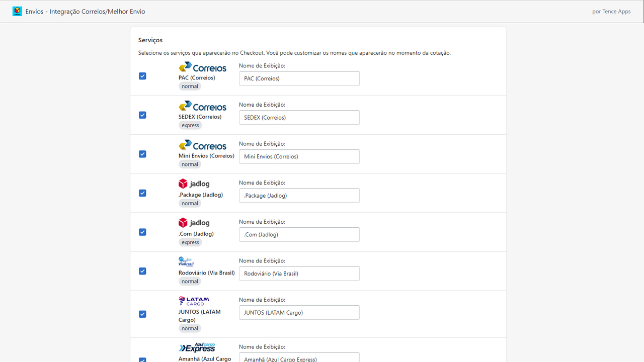
Task: Click the Azul Cargo Express logo
Action: (197, 347)
